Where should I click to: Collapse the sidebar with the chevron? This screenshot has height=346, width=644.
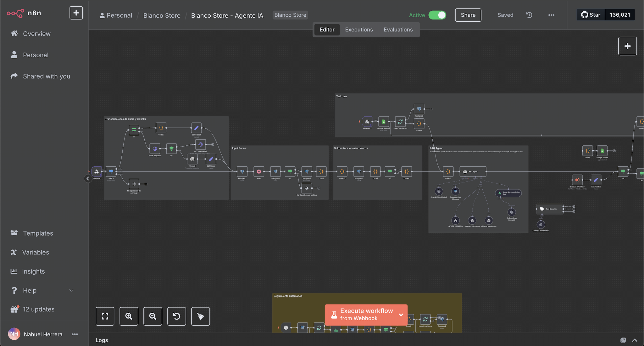[x=88, y=179]
